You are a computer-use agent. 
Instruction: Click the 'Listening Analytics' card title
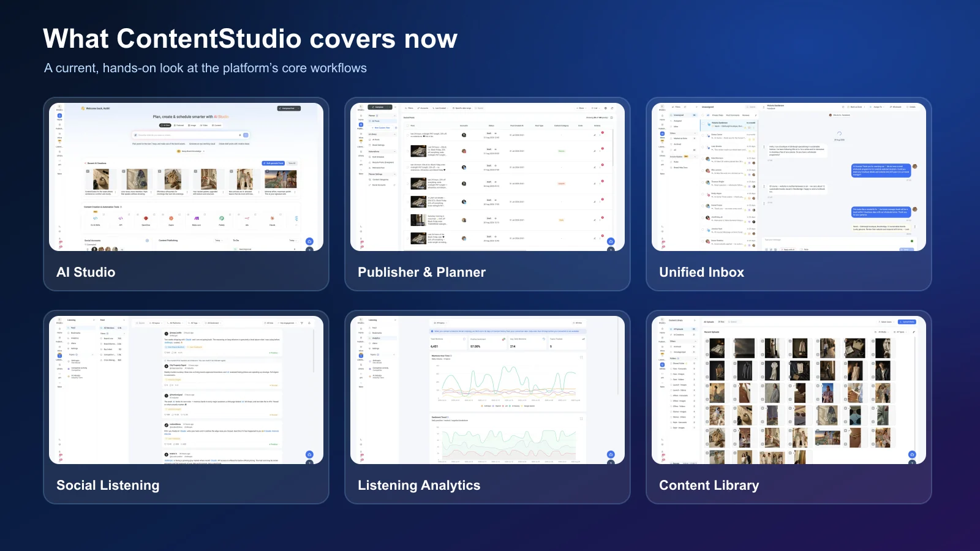[419, 485]
